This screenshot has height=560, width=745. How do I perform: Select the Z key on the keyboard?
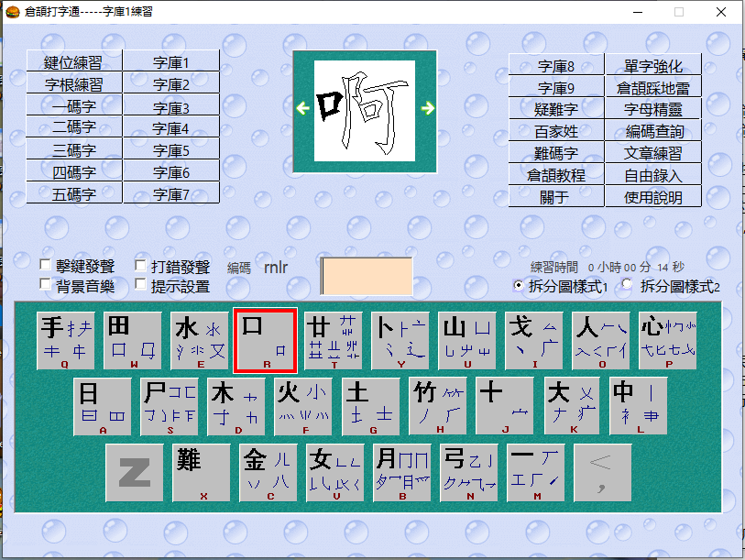coord(135,472)
